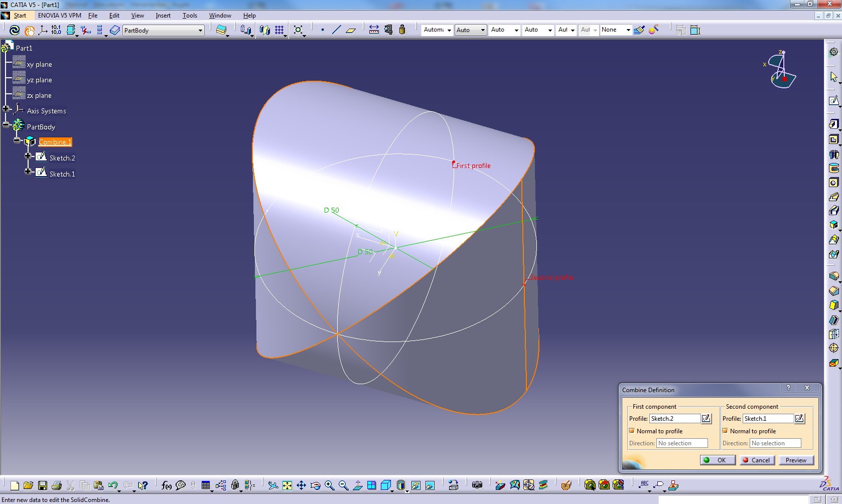Click the sketch edit button beside Sketch.1 profile
842x504 pixels.
pos(799,418)
